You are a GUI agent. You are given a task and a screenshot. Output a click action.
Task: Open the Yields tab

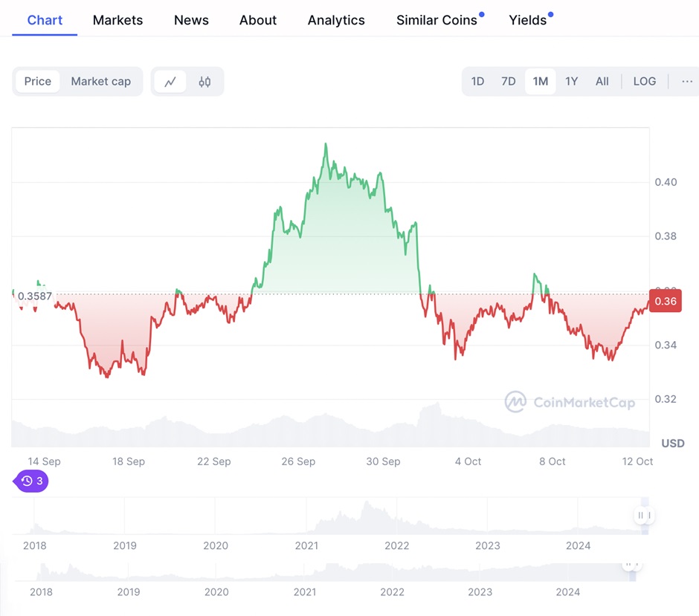527,20
